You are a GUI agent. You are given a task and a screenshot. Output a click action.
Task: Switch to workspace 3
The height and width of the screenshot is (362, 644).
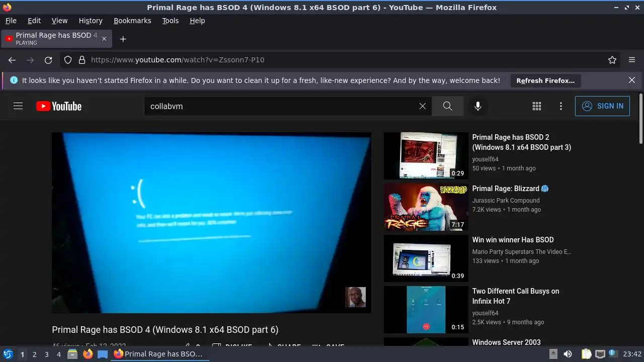pyautogui.click(x=46, y=354)
